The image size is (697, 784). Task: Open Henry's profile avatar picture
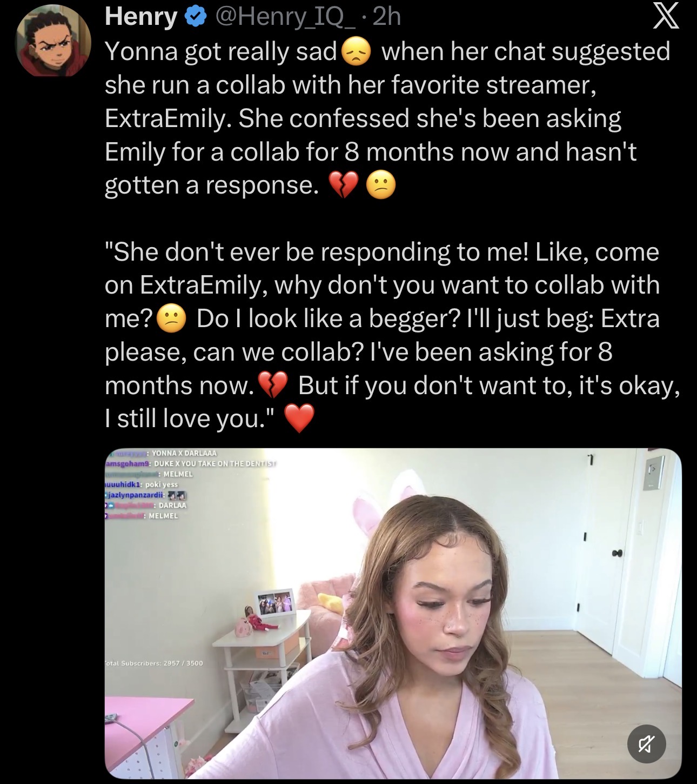click(x=53, y=42)
